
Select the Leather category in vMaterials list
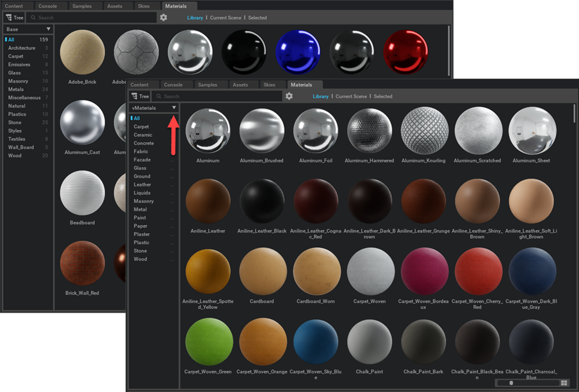(142, 184)
